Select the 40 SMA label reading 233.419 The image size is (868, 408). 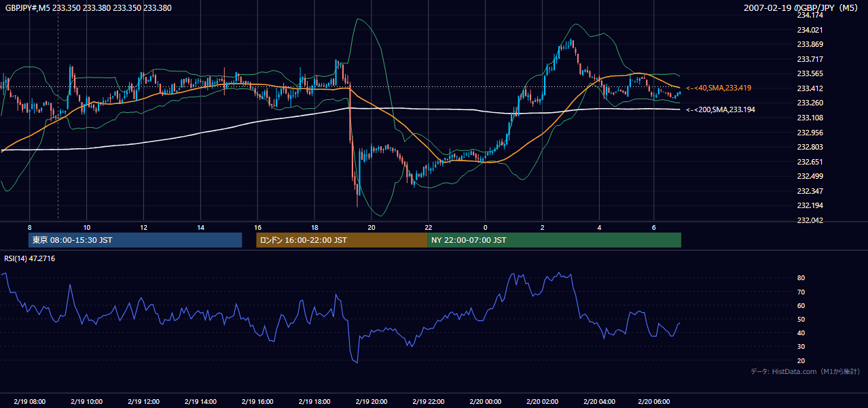coord(719,88)
